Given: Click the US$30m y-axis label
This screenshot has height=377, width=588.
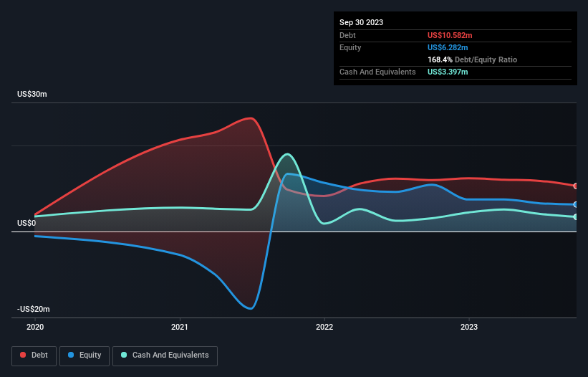Looking at the screenshot, I should pos(32,94).
